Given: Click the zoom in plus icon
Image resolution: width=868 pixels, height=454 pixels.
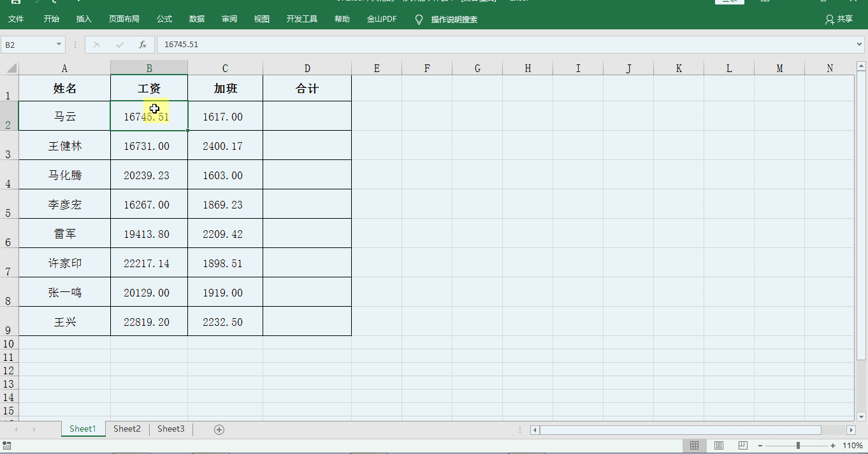Looking at the screenshot, I should pyautogui.click(x=833, y=446).
